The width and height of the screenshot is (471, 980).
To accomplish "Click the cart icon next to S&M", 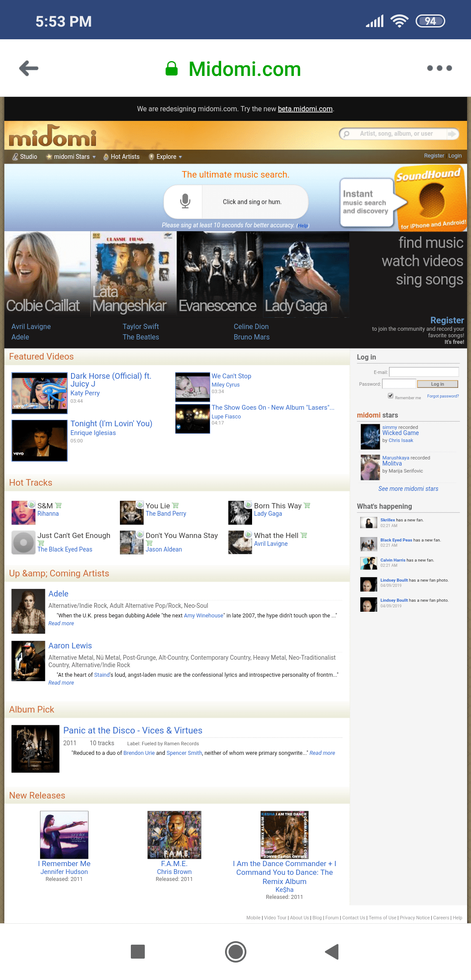I will pyautogui.click(x=58, y=505).
